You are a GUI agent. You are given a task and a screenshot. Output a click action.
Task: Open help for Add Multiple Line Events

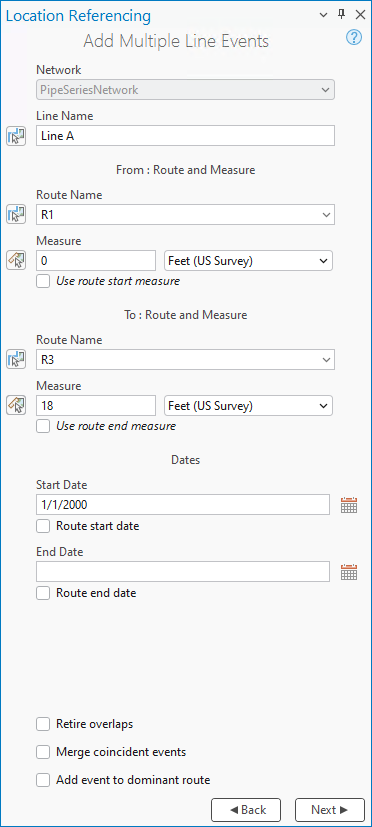click(x=354, y=37)
